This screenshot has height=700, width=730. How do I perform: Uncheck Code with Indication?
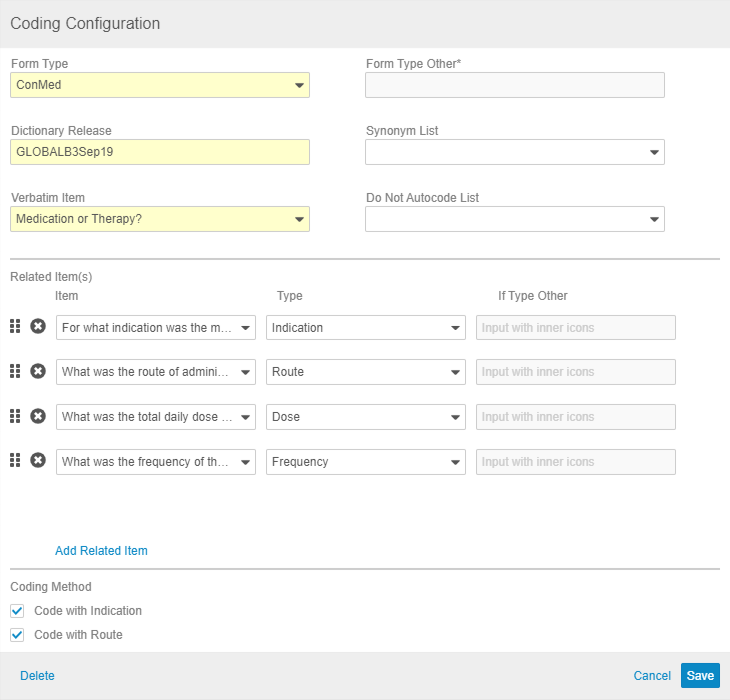17,611
